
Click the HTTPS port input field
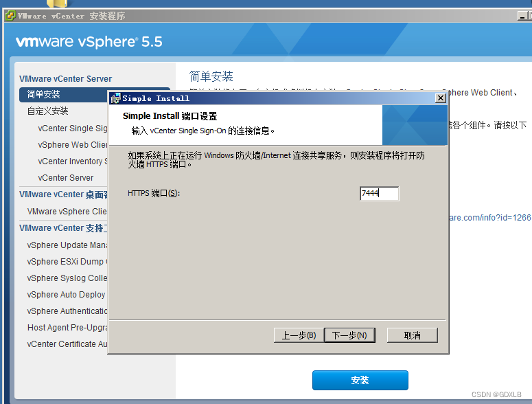379,193
